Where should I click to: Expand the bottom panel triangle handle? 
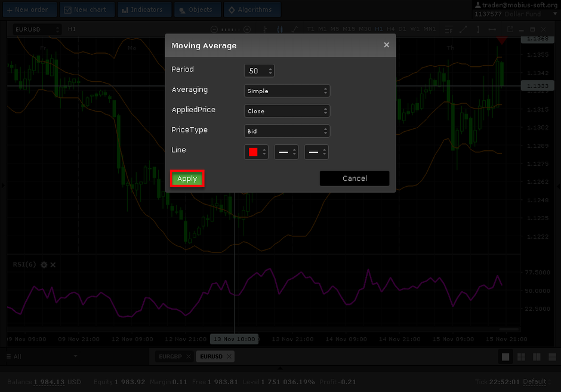click(280, 368)
